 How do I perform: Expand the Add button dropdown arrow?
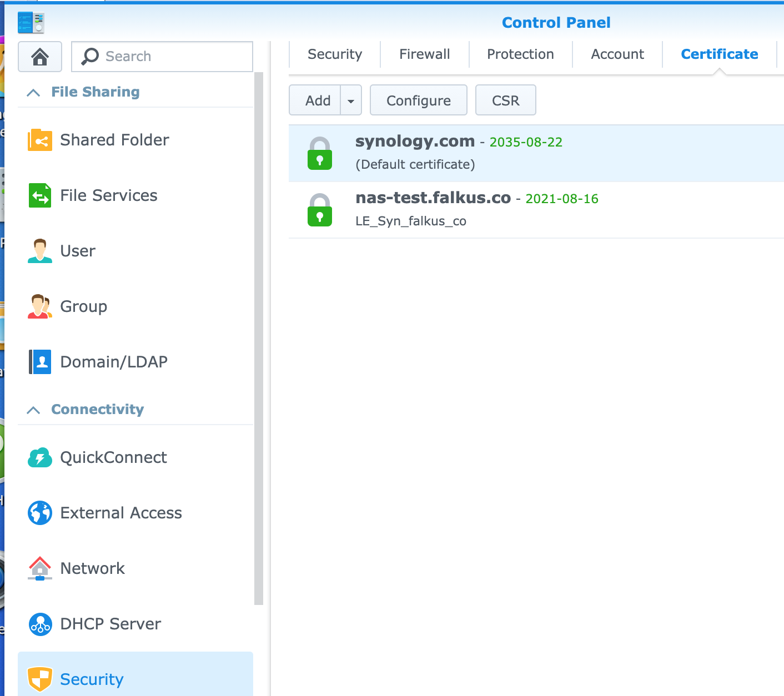pyautogui.click(x=351, y=100)
